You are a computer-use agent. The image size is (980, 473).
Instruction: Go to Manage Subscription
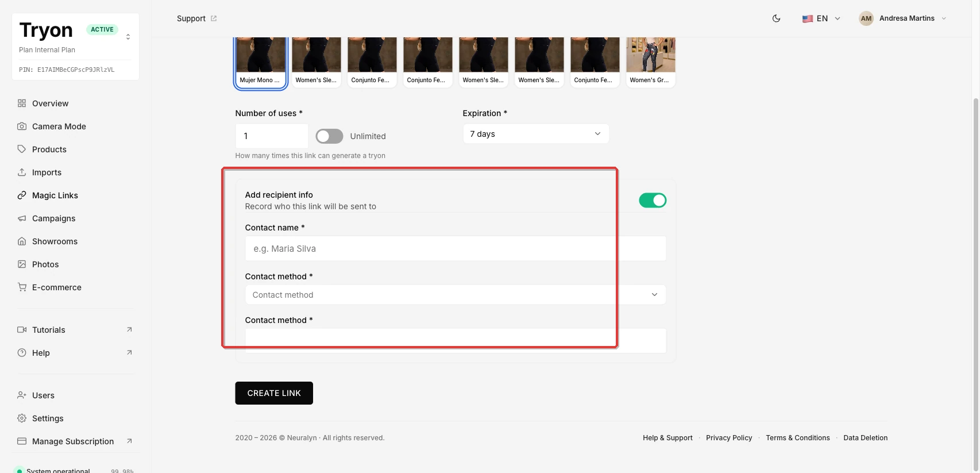coord(75,441)
